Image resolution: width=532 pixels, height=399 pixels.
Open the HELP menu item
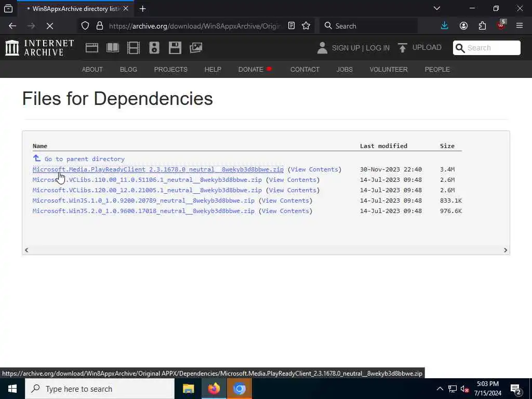[x=212, y=69]
